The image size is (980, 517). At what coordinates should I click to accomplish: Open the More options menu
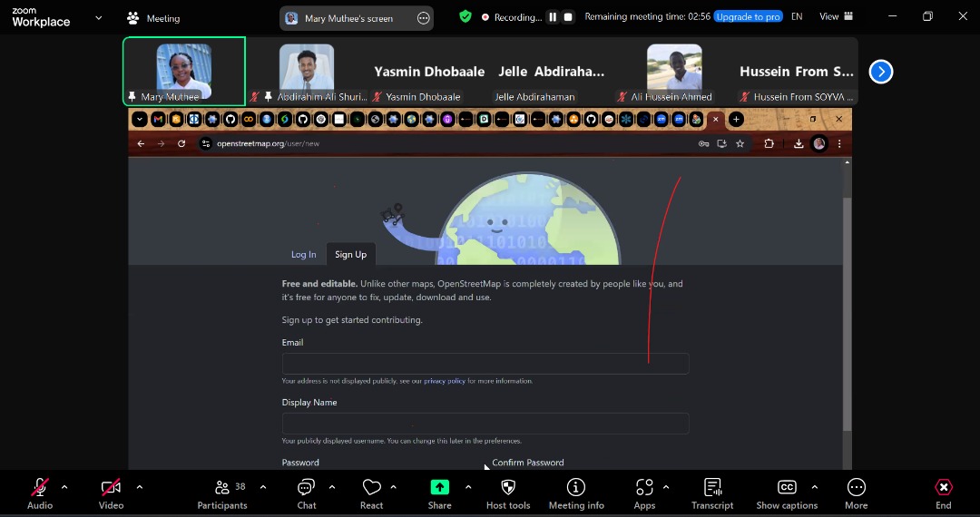(x=857, y=494)
